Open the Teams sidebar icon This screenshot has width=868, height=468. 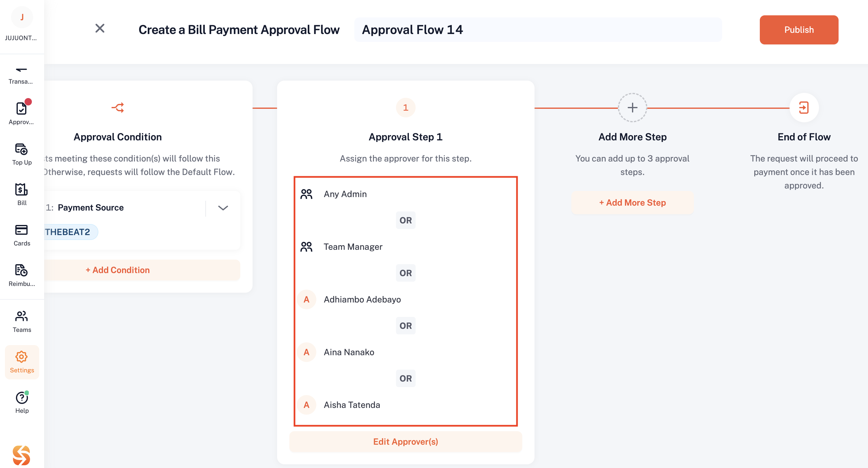(x=21, y=322)
